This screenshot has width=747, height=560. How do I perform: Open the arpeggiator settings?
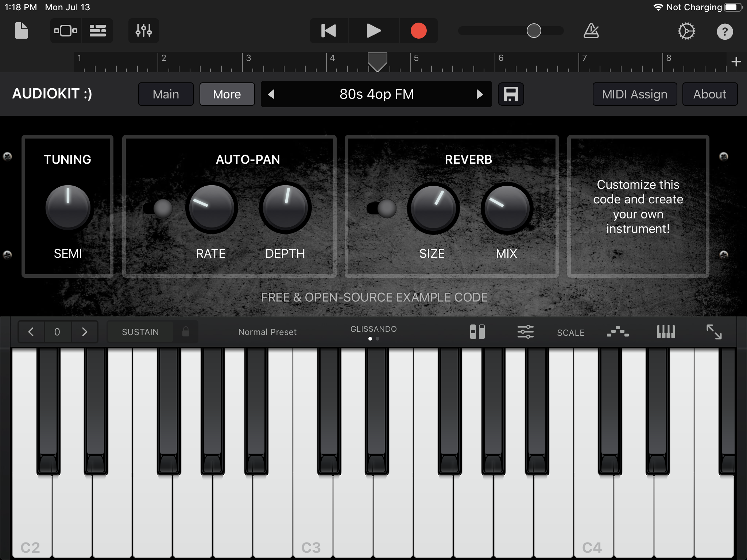pos(618,332)
